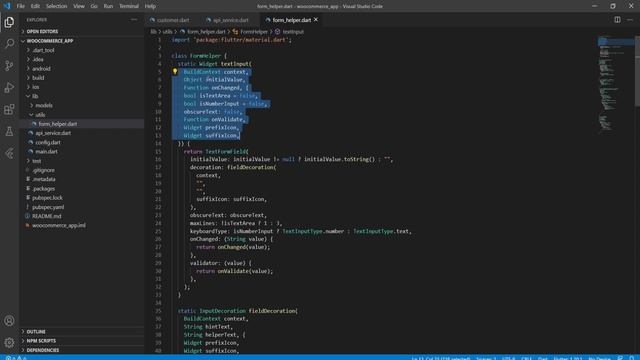Open the Explorer view in activity bar
This screenshot has height=360, width=640.
9,22
